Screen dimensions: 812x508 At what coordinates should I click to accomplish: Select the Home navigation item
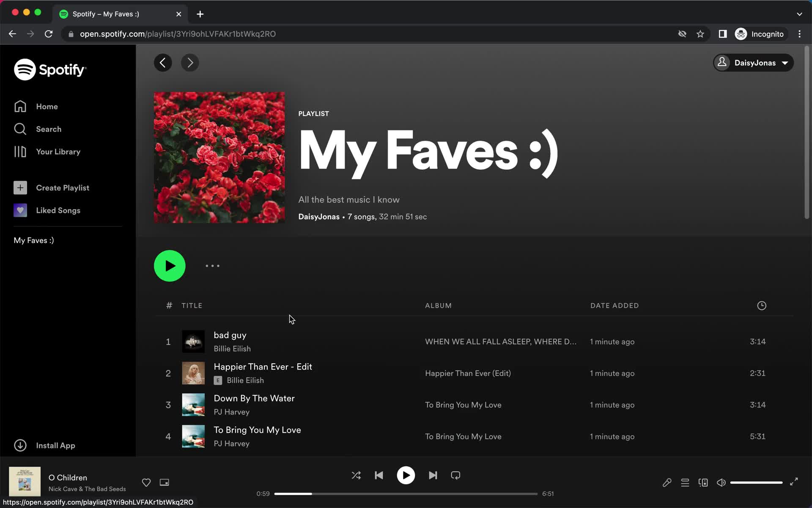(x=47, y=107)
